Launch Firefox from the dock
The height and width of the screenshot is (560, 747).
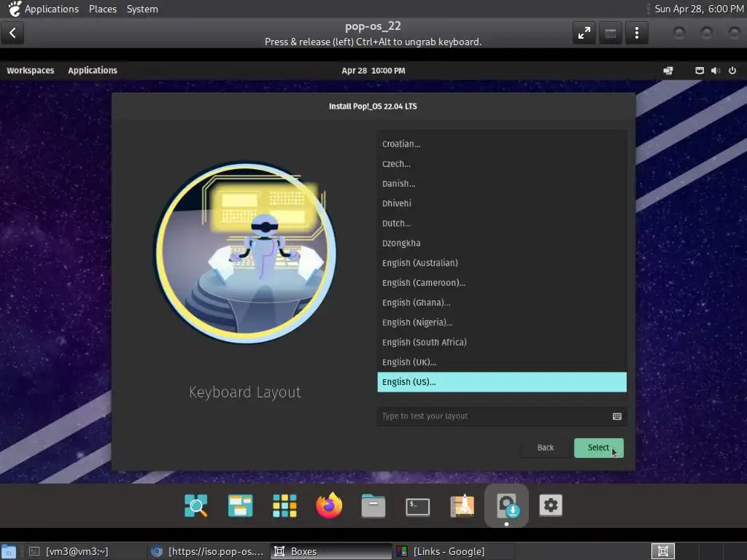(x=329, y=505)
